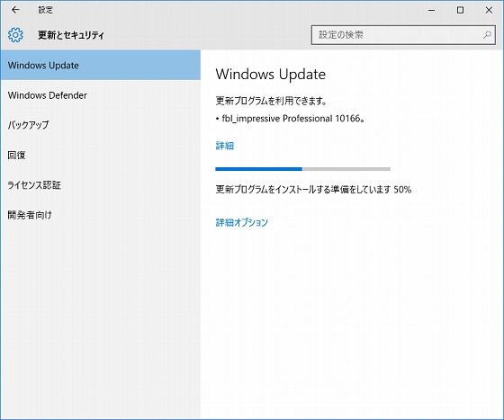The image size is (504, 420).
Task: Click the Windows Update heading
Action: pos(270,75)
